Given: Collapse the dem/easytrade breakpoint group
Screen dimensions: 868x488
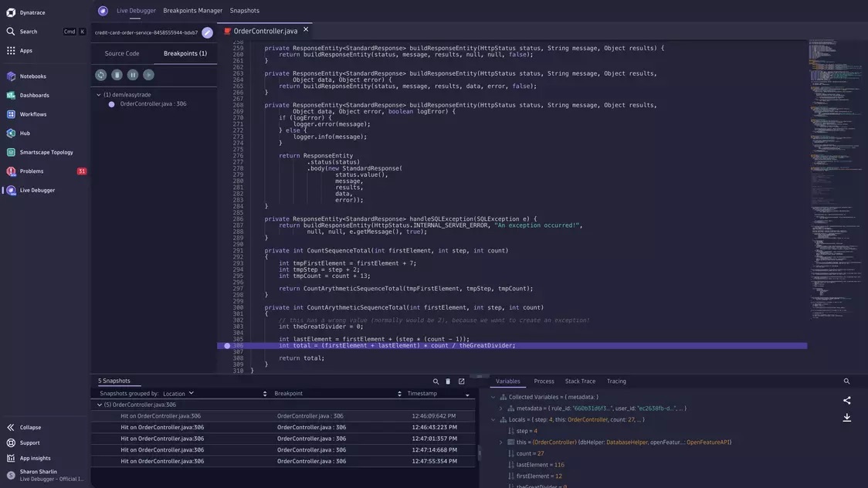Looking at the screenshot, I should tap(99, 94).
